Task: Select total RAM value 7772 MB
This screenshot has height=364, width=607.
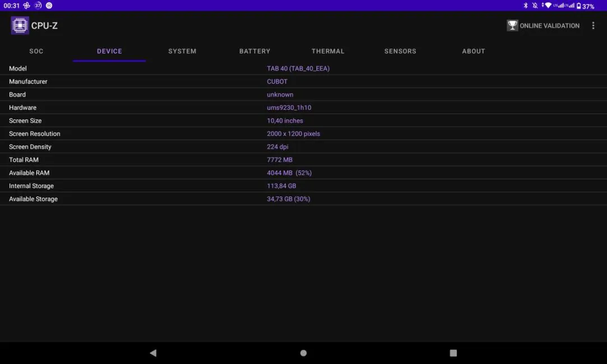Action: 280,160
